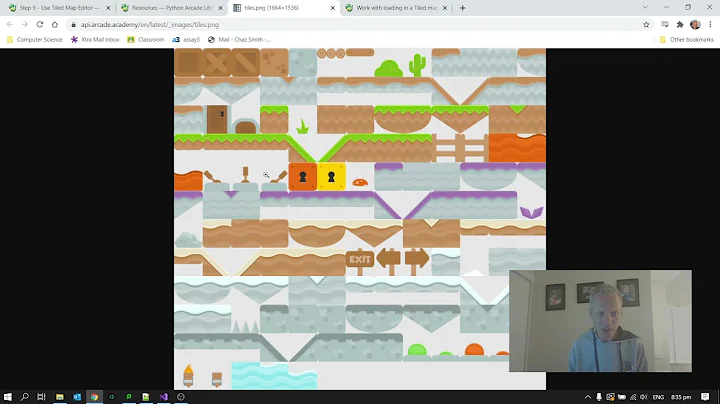Open the battery status tray icon
Image resolution: width=720 pixels, height=404 pixels.
click(622, 397)
